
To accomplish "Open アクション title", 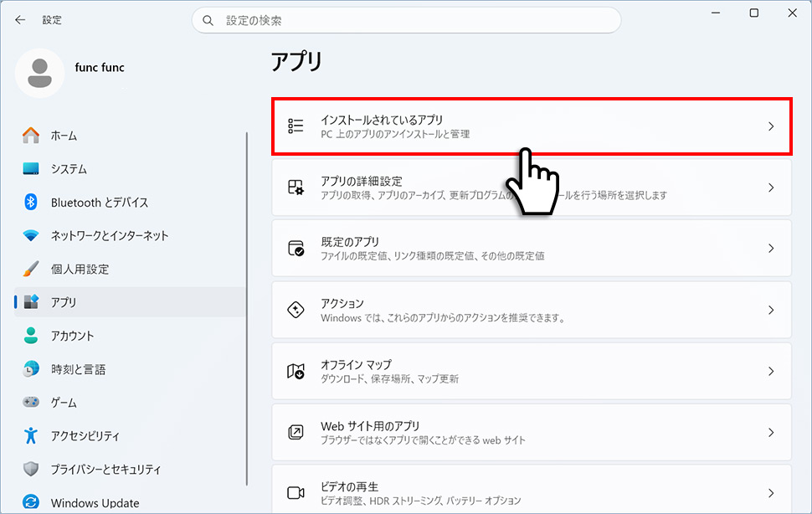I will click(x=342, y=303).
